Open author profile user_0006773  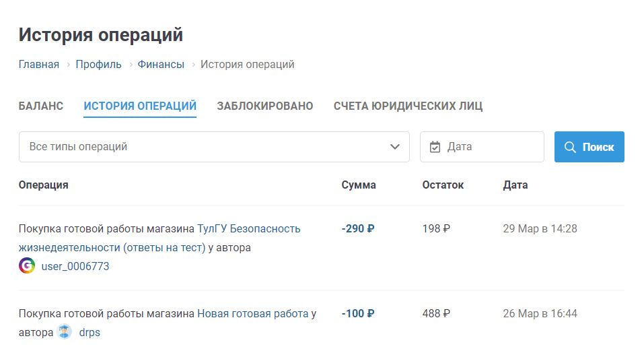(x=75, y=267)
